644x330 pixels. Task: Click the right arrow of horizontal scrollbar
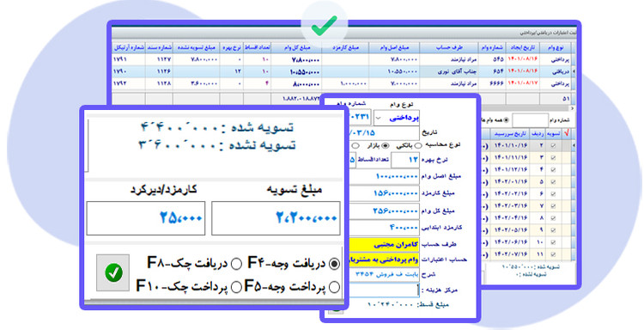573,107
